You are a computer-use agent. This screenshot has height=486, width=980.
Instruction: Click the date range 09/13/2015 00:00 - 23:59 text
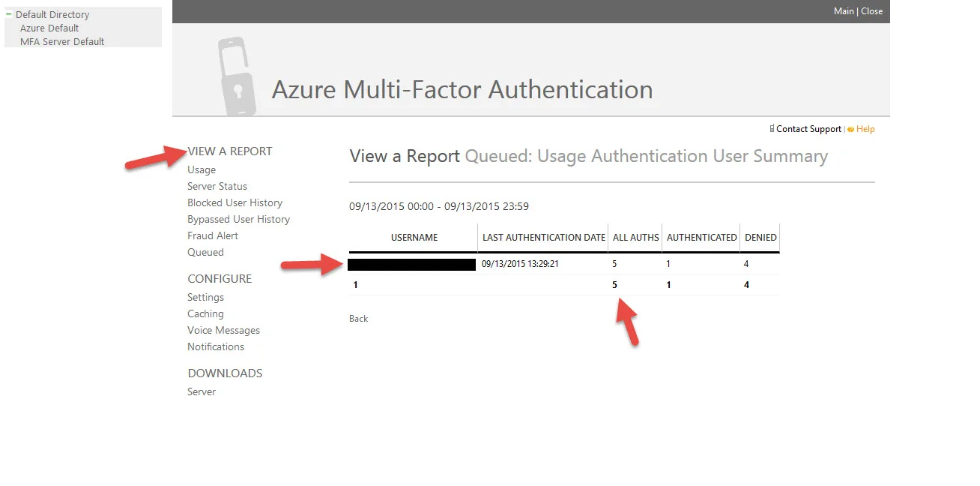tap(439, 206)
